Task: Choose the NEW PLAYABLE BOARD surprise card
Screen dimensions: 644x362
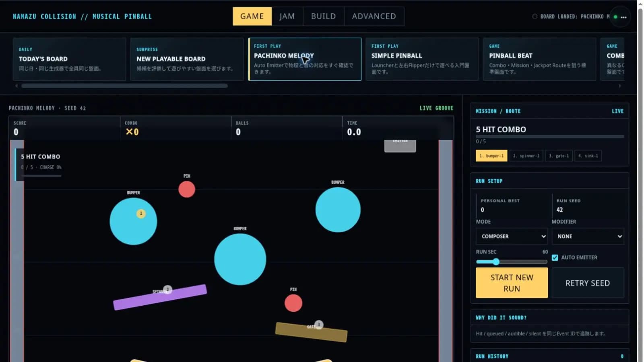Action: [x=187, y=59]
